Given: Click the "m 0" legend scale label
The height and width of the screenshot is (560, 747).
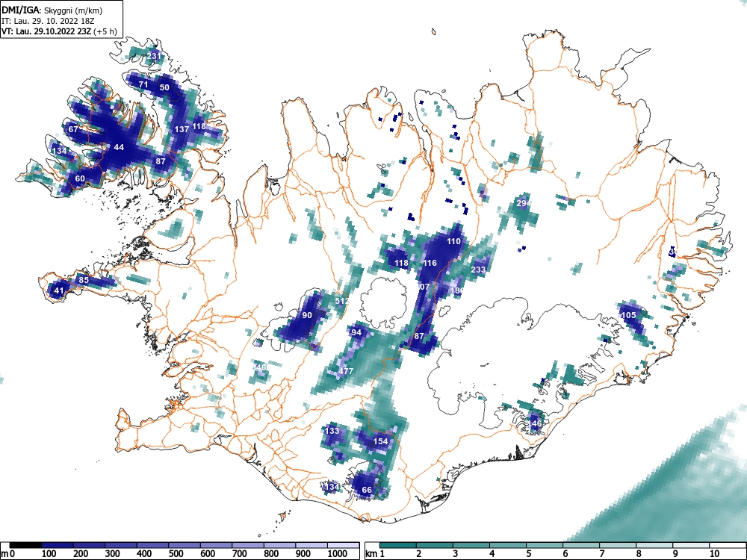Looking at the screenshot, I should 8,554.
